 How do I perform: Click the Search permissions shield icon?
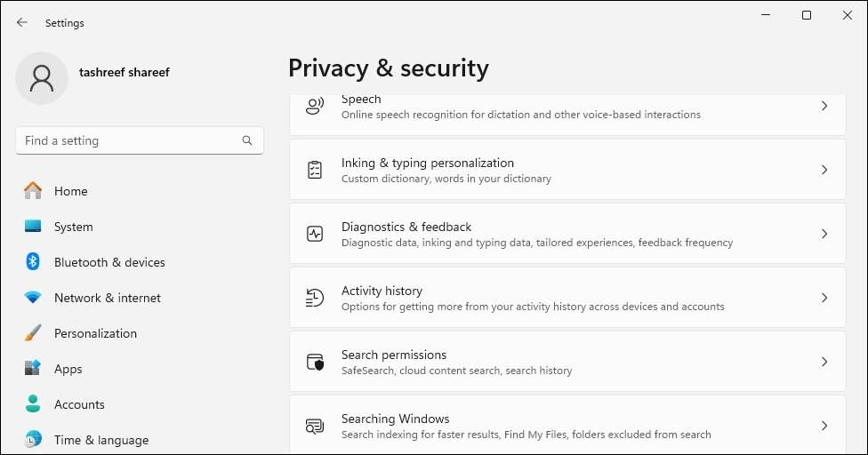pyautogui.click(x=315, y=362)
